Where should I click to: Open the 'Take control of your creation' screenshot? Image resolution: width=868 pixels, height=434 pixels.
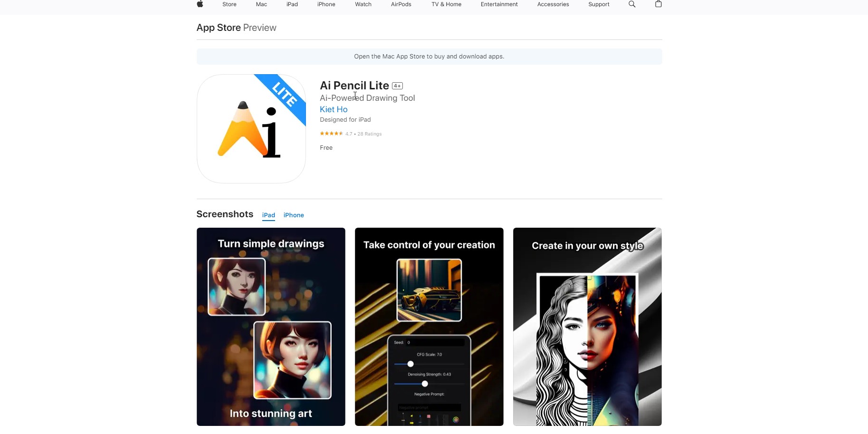[x=429, y=327]
